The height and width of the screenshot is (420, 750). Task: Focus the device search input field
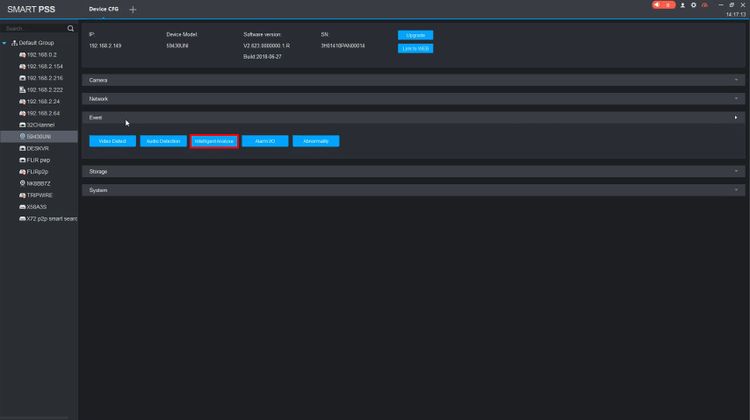click(33, 28)
